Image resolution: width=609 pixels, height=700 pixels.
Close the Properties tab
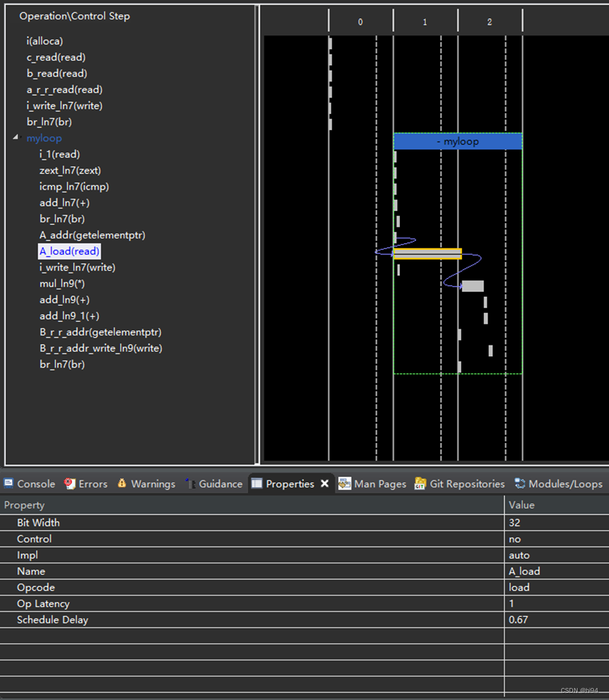point(325,484)
